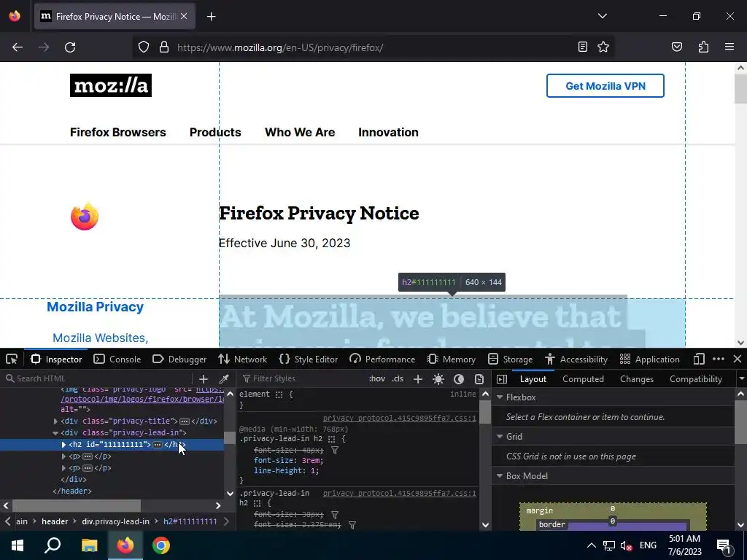Screen dimensions: 747x560
Task: Click the ellipsis badge in the privacy-title div
Action: click(185, 421)
